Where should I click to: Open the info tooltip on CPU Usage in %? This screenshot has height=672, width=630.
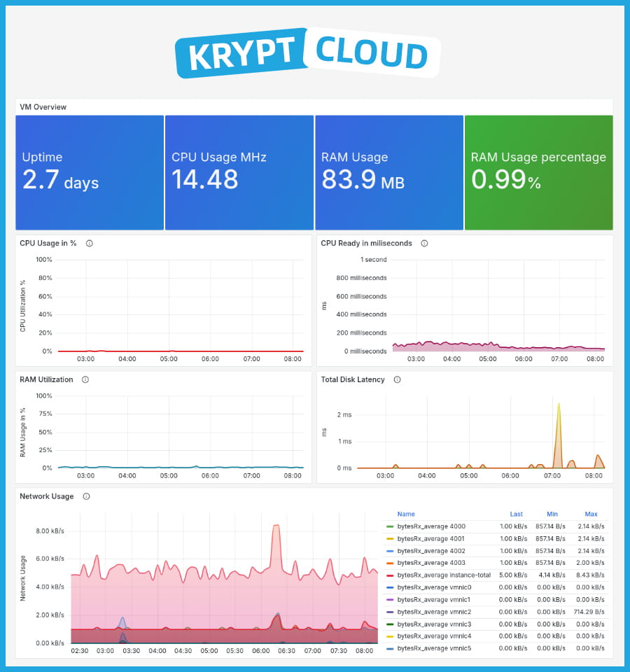tap(89, 244)
